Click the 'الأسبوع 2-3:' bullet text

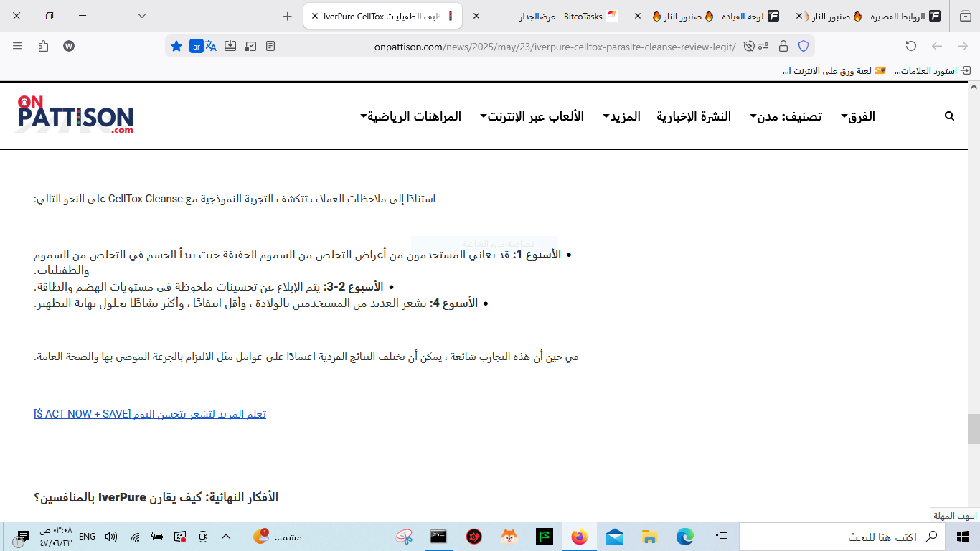click(x=354, y=287)
